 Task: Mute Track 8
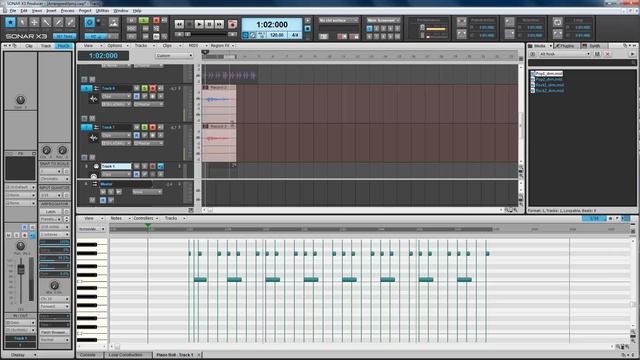click(136, 166)
